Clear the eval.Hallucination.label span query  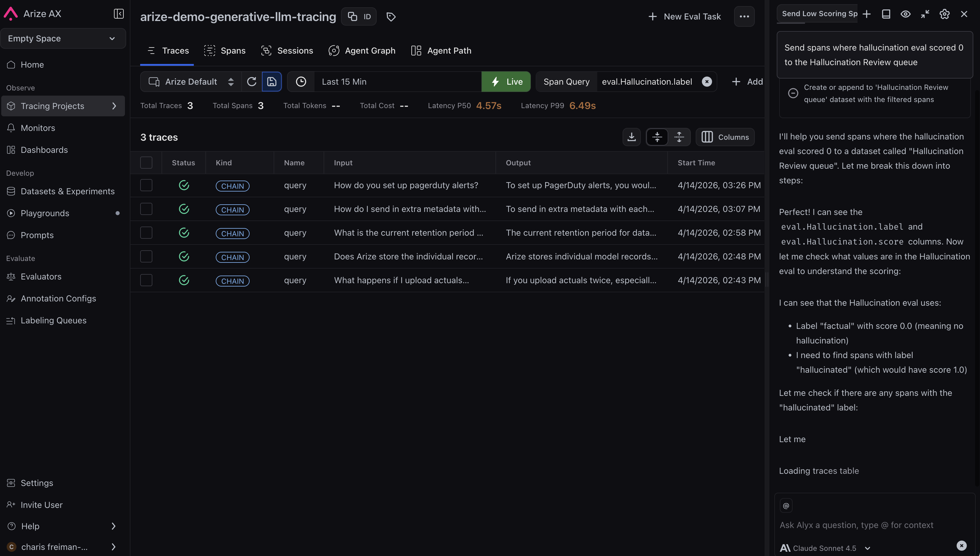point(707,82)
